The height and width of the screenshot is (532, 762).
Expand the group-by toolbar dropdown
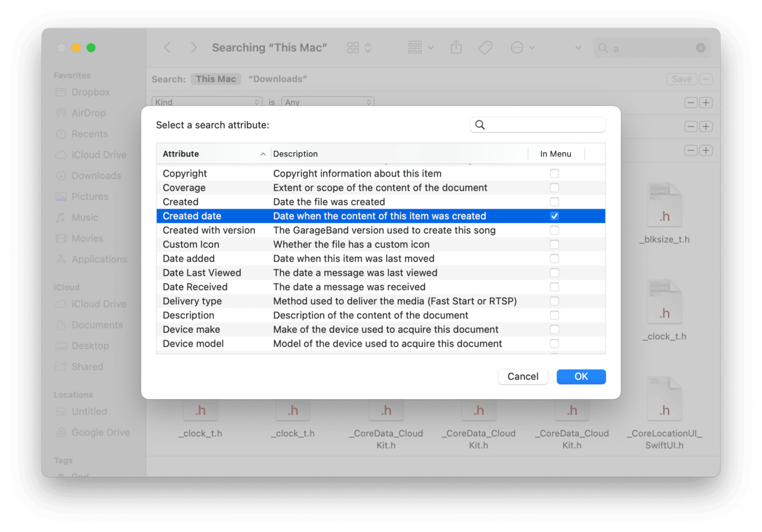coord(420,48)
